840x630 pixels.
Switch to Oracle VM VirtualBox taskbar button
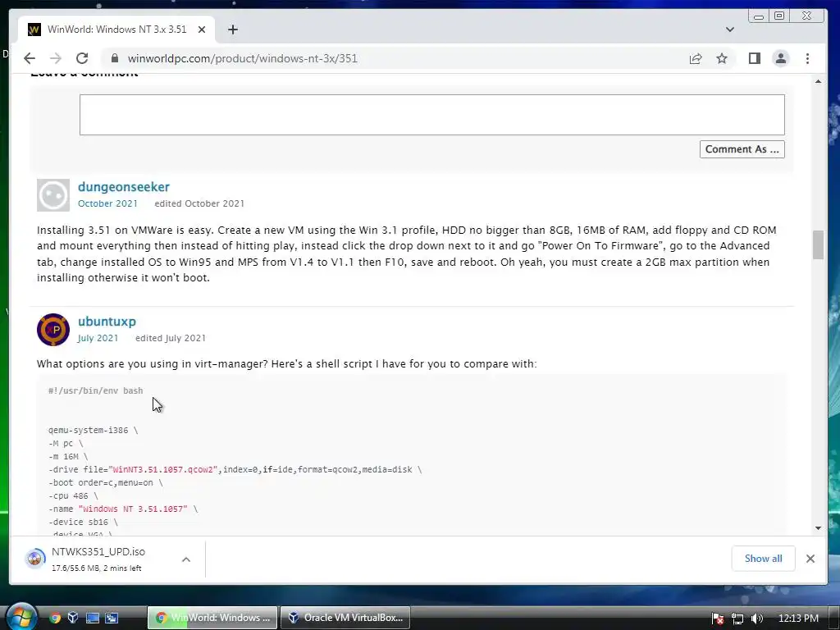click(345, 618)
